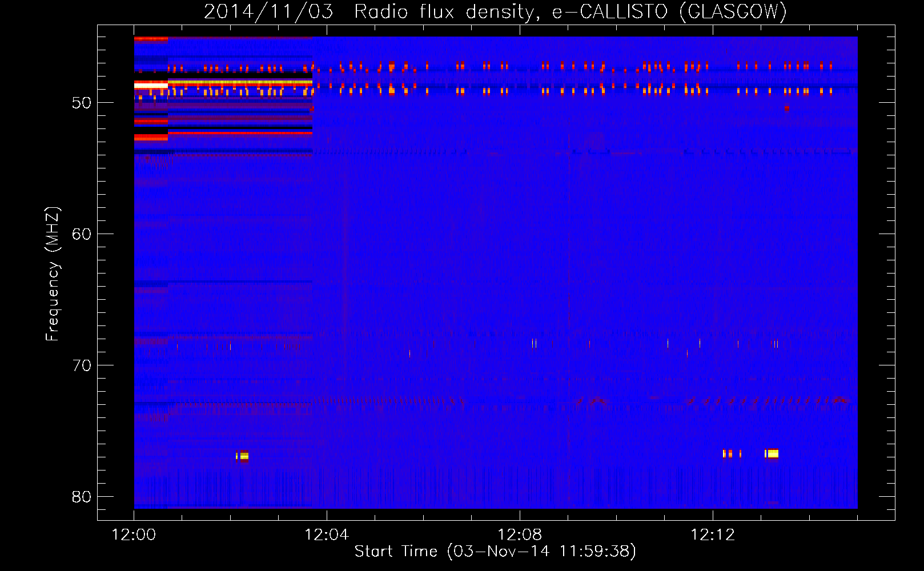Click the 80 frequency tick label
This screenshot has height=571, width=924.
pyautogui.click(x=82, y=497)
